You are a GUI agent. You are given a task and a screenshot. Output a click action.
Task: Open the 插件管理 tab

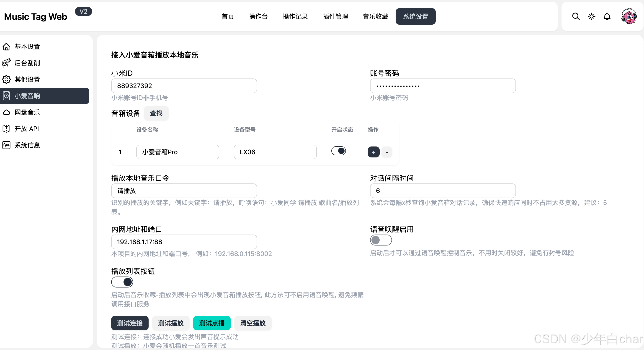(335, 16)
